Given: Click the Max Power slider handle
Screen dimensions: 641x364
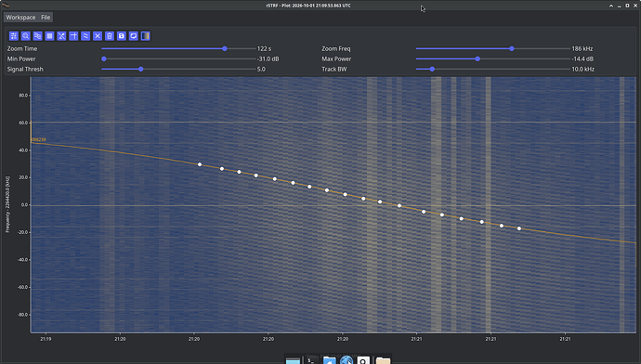Looking at the screenshot, I should click(477, 58).
